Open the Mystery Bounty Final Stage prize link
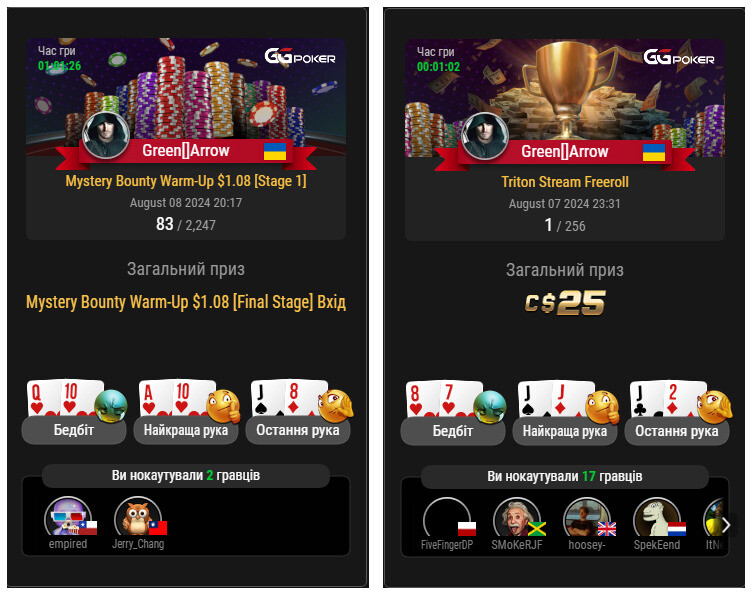The width and height of the screenshot is (752, 595). point(186,302)
